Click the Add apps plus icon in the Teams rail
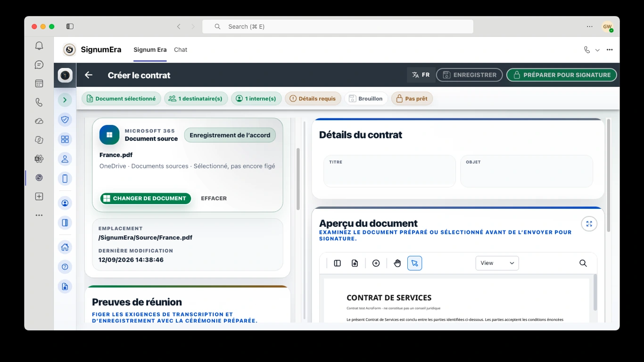The width and height of the screenshot is (644, 362). (x=39, y=197)
